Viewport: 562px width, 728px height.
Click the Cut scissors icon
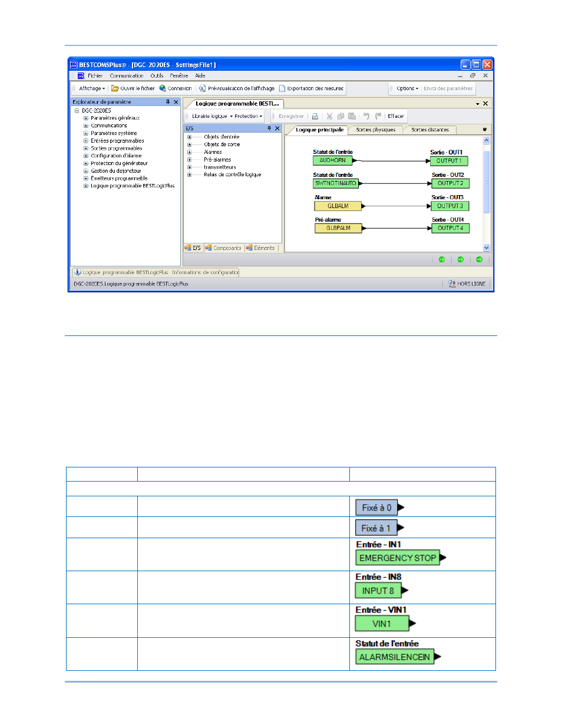[x=329, y=116]
